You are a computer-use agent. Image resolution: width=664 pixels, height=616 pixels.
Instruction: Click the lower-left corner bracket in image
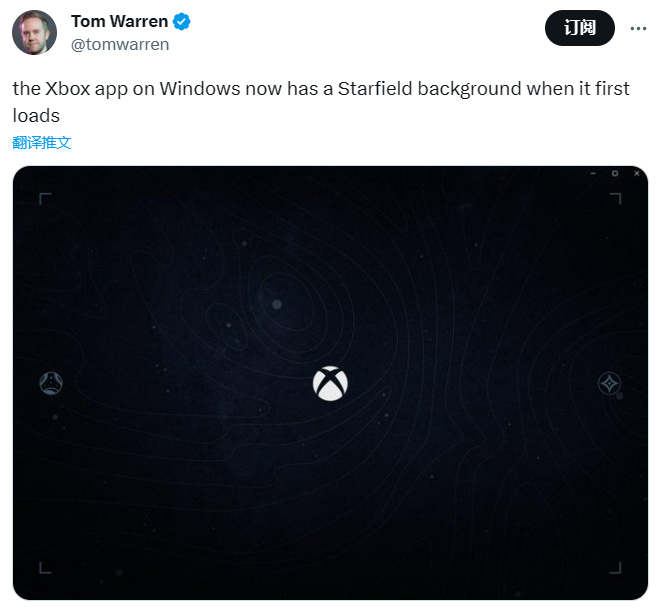(45, 568)
